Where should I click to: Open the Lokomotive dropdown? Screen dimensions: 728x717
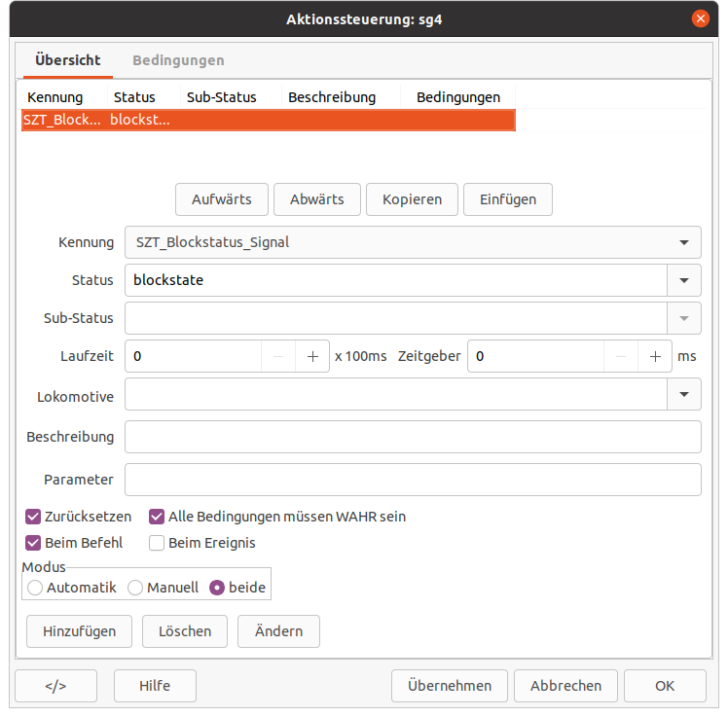pos(683,394)
